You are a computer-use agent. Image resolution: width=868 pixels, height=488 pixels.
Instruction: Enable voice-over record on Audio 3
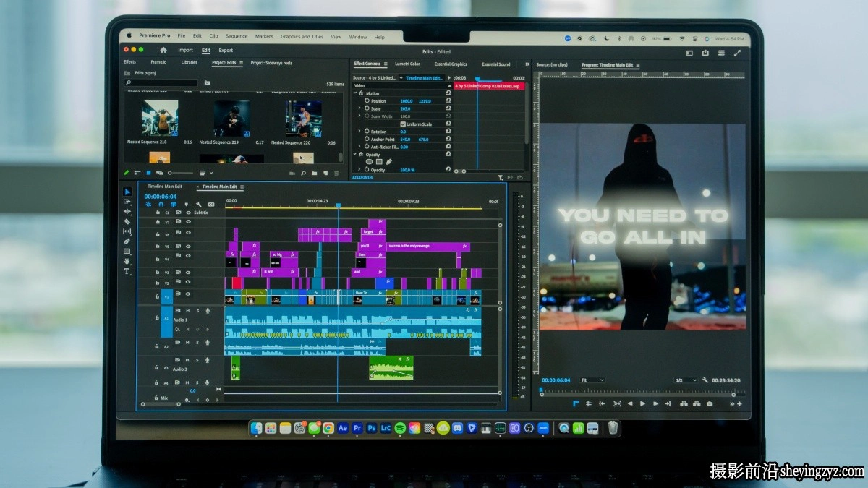[x=208, y=359]
